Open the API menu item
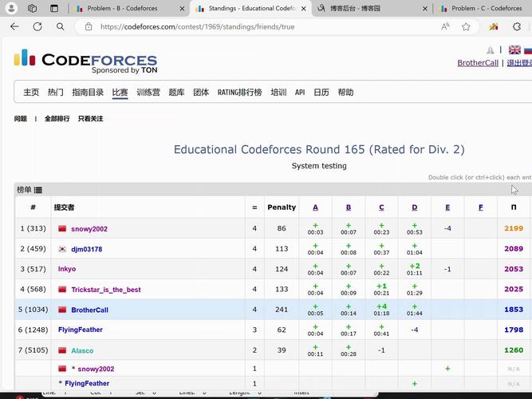Viewport: 532px width, 399px height. pos(300,92)
